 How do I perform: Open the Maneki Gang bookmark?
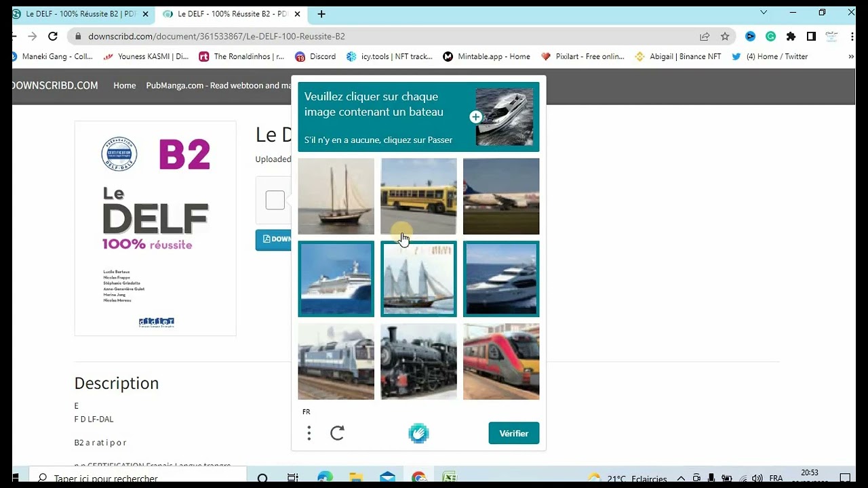coord(53,57)
